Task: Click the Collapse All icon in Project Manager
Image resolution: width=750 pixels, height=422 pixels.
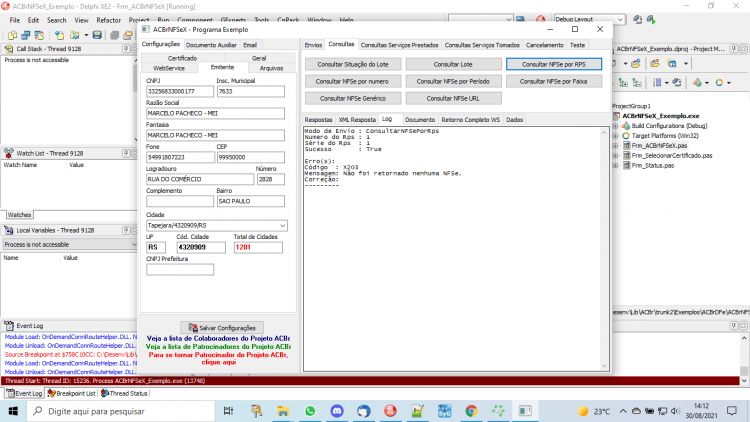Action: coord(637,83)
